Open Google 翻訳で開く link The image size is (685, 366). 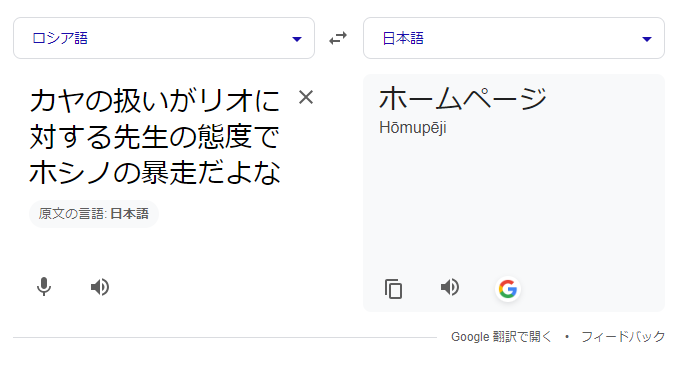coord(501,337)
